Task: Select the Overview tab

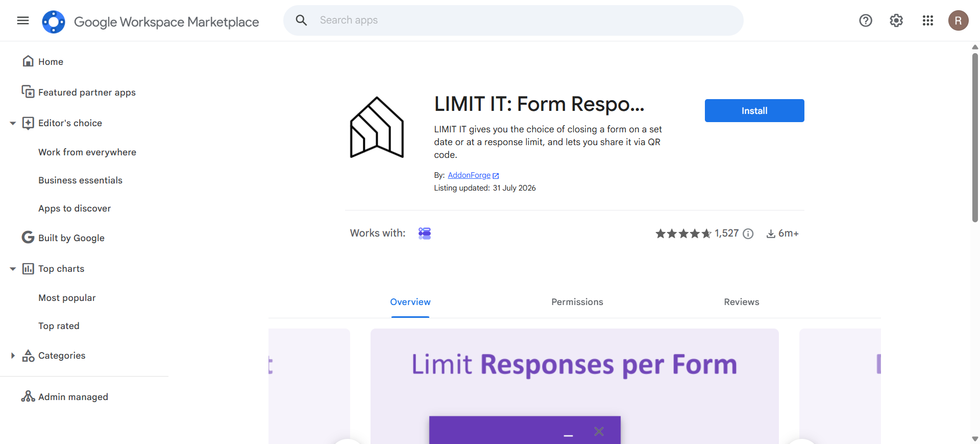Action: point(410,302)
